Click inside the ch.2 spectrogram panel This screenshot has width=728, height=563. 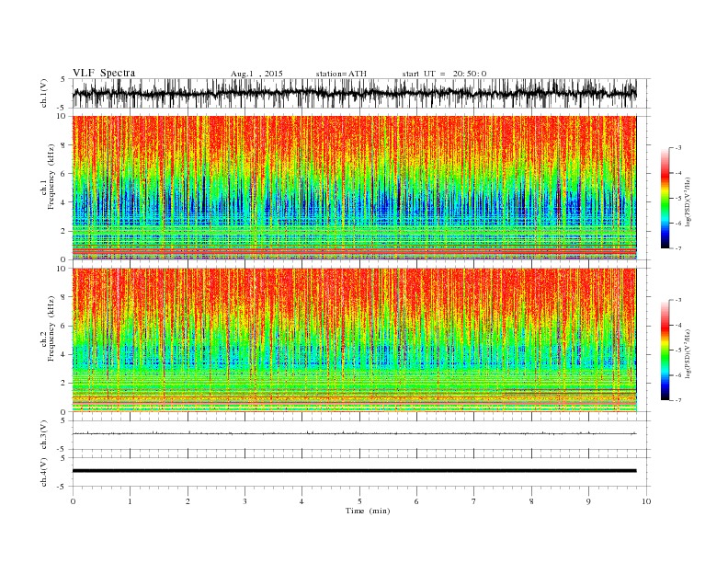point(354,340)
